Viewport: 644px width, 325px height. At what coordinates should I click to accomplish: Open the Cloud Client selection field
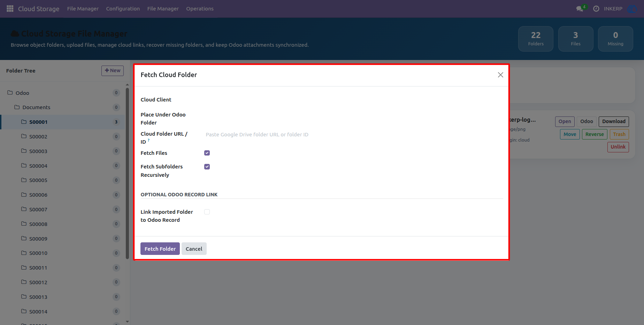coord(353,100)
